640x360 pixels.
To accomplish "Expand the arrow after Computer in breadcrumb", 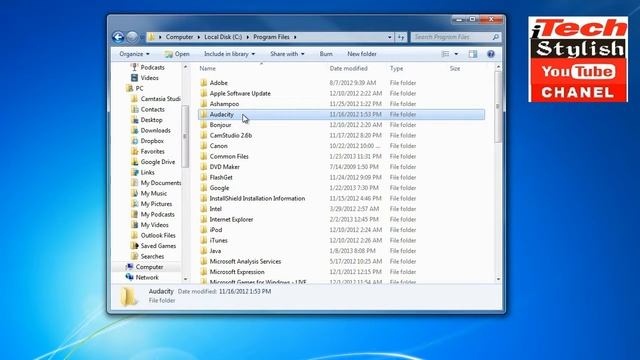I will point(199,37).
